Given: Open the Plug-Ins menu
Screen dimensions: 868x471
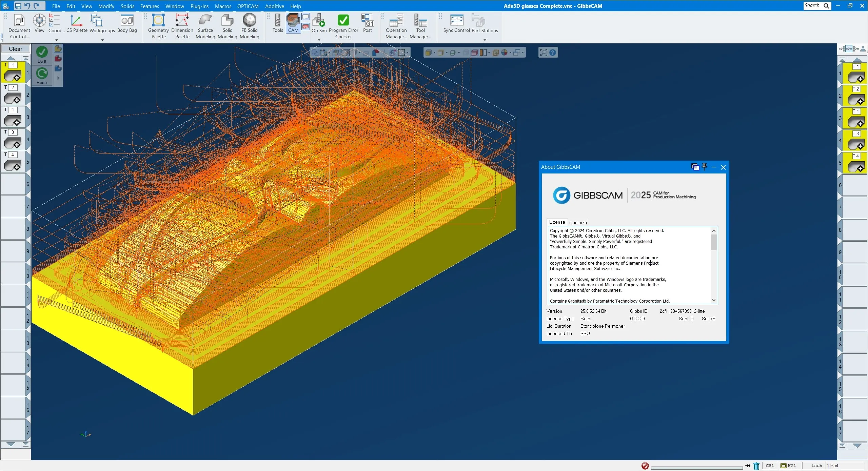Looking at the screenshot, I should (x=199, y=6).
